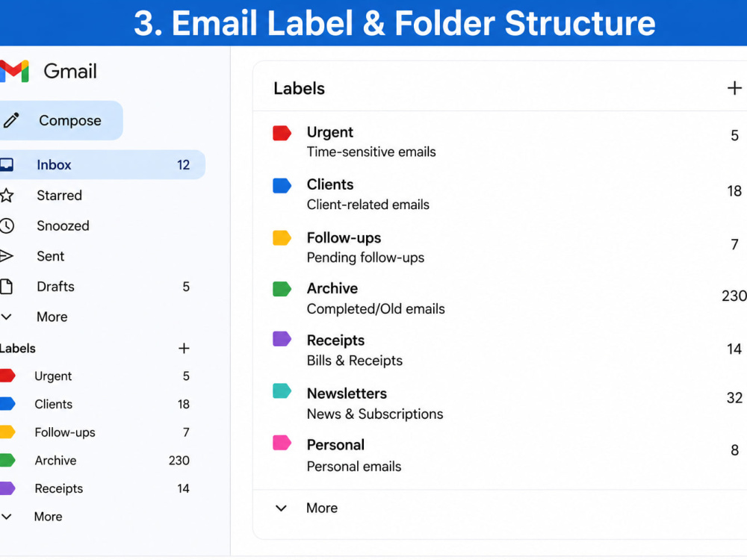Click the Gmail logo icon
The width and height of the screenshot is (747, 560).
click(x=14, y=71)
